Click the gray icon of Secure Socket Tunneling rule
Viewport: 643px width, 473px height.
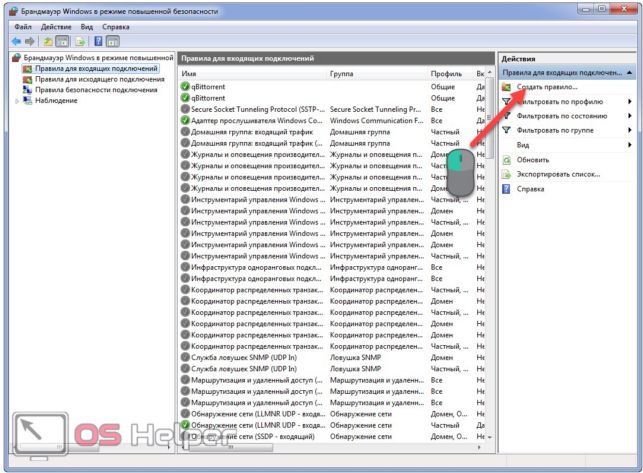[x=185, y=109]
